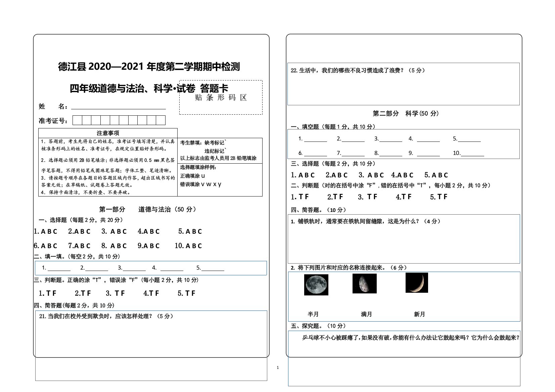555x392 pixels.
Task: Click question 21 about 校外受到欺负
Action: pos(106,316)
